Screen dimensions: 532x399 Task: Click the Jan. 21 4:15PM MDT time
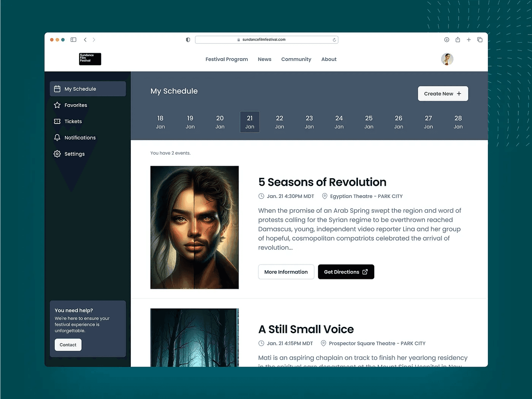pyautogui.click(x=290, y=343)
